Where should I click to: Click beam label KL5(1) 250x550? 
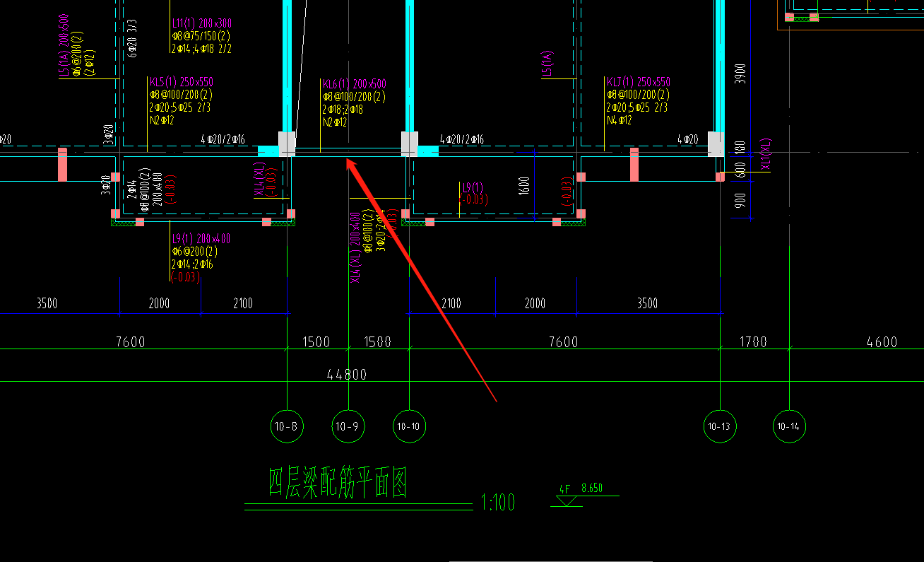click(180, 82)
